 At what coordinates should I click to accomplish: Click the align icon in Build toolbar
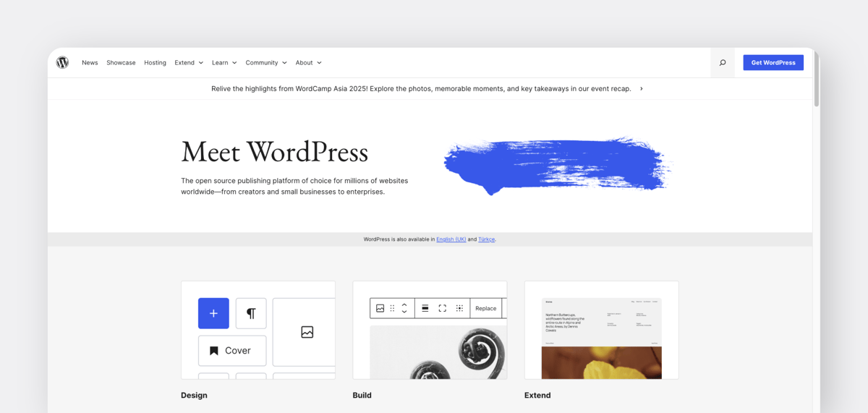[425, 308]
